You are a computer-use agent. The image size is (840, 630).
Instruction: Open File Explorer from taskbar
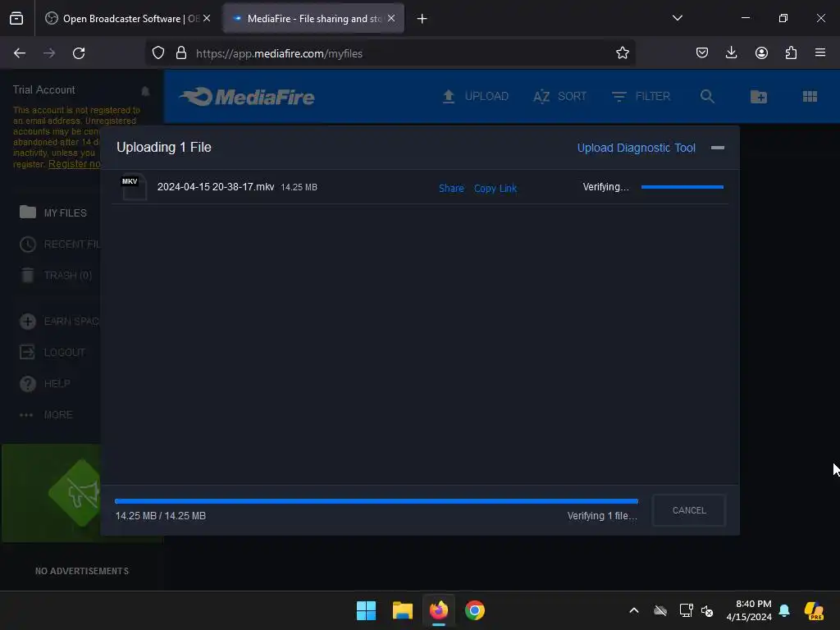pos(402,610)
